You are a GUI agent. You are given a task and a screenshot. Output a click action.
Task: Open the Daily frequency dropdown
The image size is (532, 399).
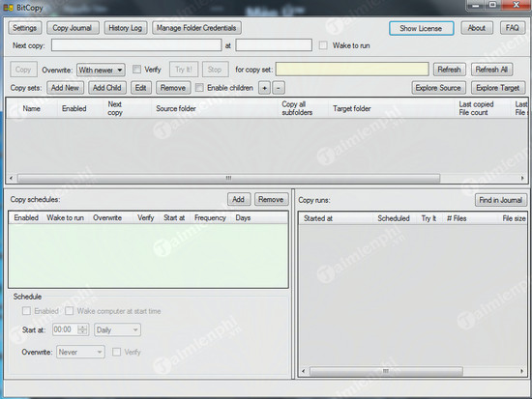click(x=117, y=329)
